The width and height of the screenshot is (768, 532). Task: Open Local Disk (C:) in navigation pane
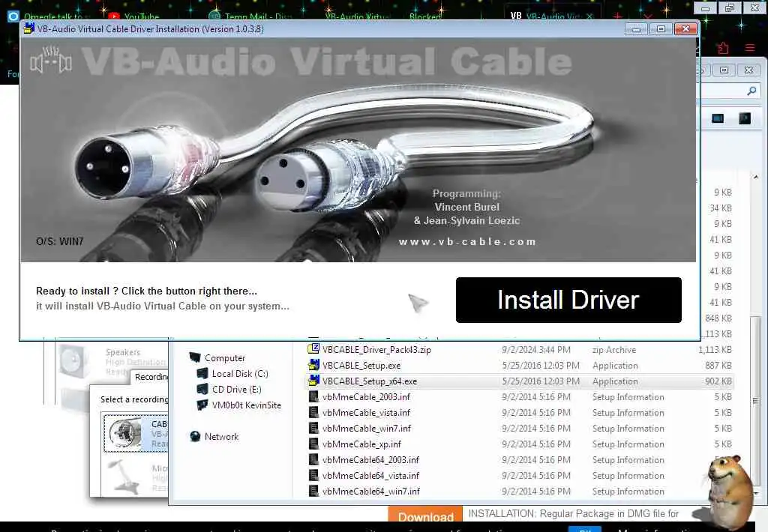(x=239, y=373)
